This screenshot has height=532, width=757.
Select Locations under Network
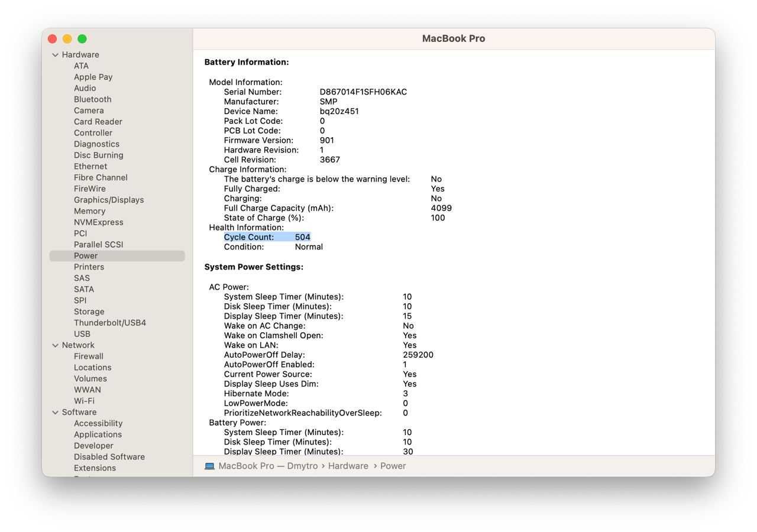(x=92, y=368)
